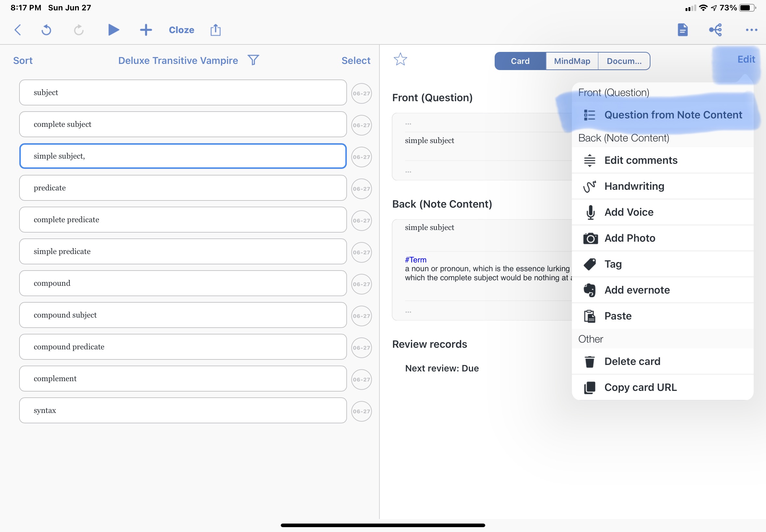This screenshot has height=532, width=766.
Task: Toggle the favorite star on card
Action: pos(400,59)
